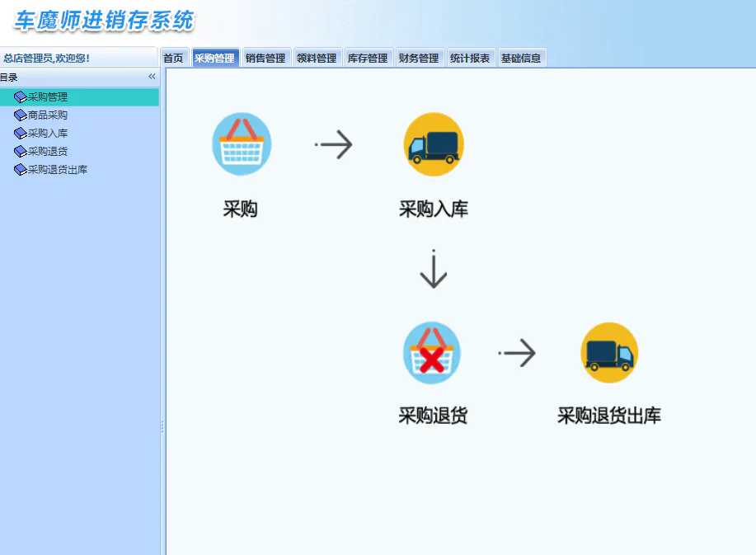Click the 采购退货 label in the flowchart

tap(433, 415)
